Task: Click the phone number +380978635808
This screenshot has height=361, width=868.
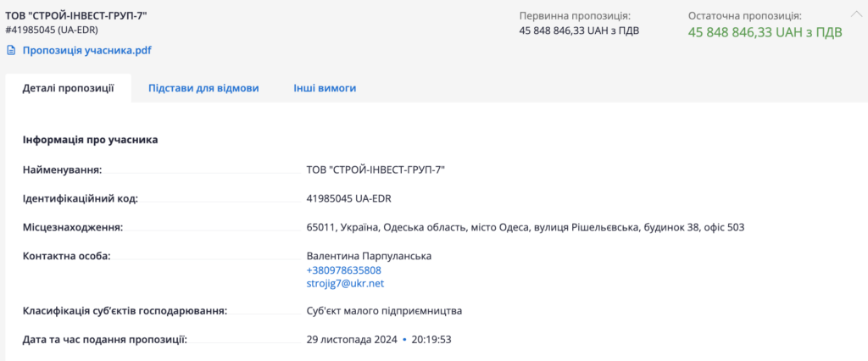Action: (x=337, y=270)
